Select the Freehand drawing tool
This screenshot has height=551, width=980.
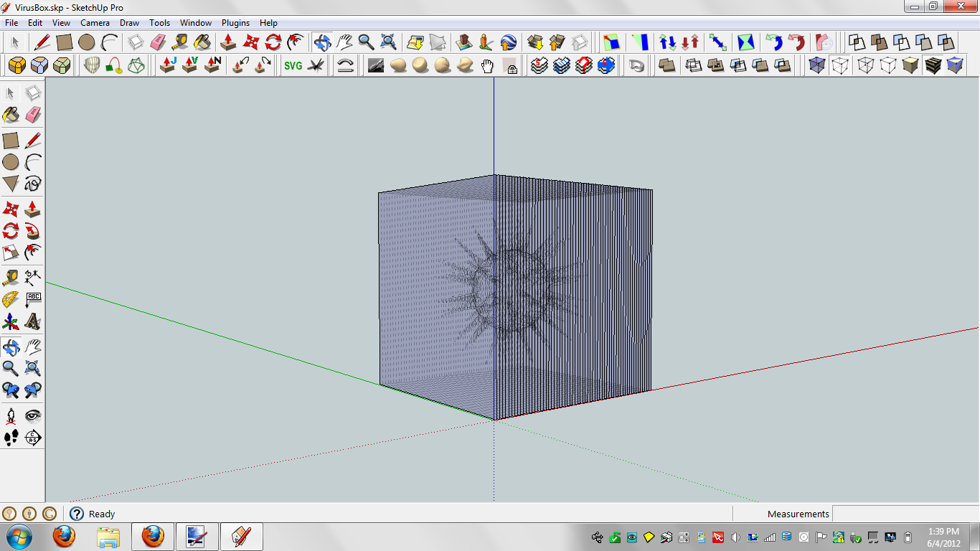click(33, 184)
